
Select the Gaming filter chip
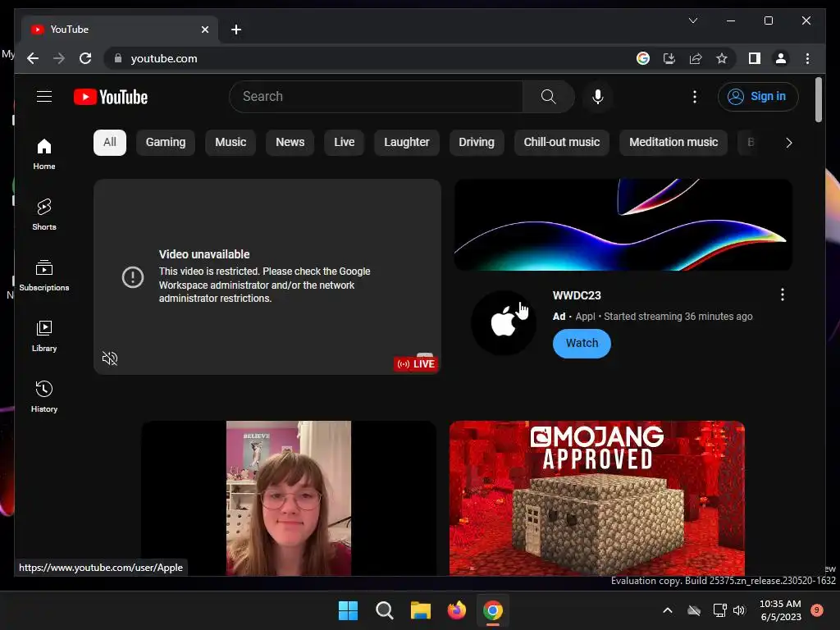point(166,143)
